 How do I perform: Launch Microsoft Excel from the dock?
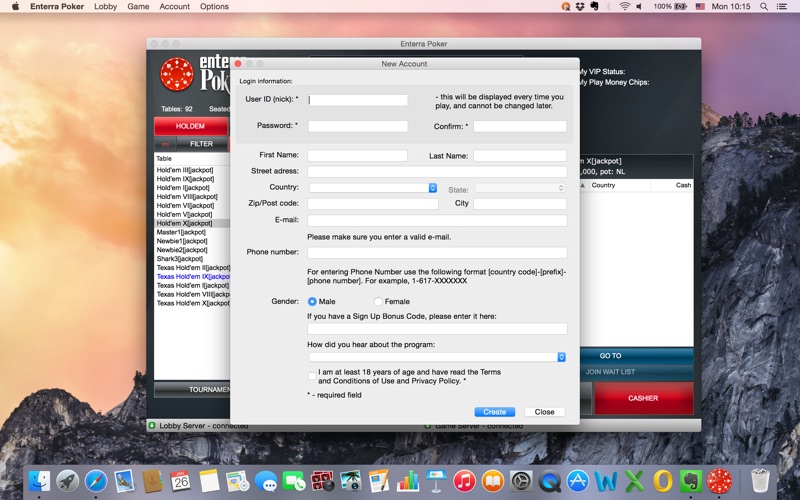coord(635,481)
